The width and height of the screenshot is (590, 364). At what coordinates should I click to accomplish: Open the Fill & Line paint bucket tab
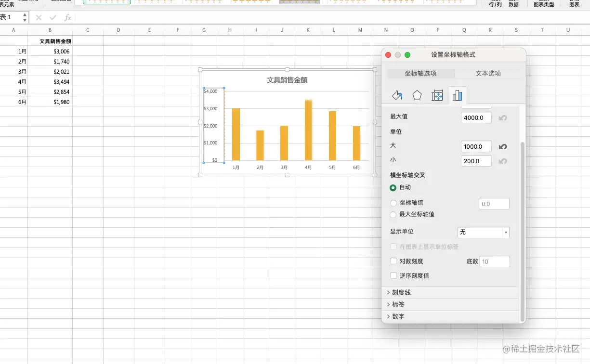[397, 95]
